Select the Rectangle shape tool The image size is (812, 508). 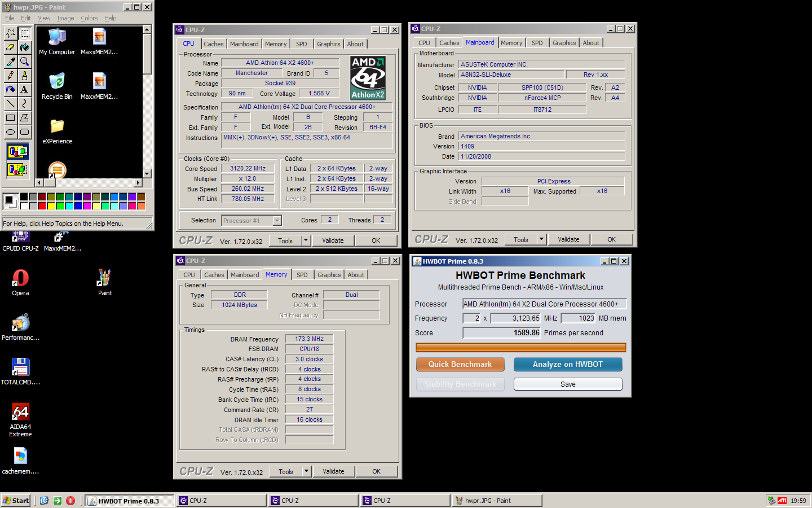[11, 118]
